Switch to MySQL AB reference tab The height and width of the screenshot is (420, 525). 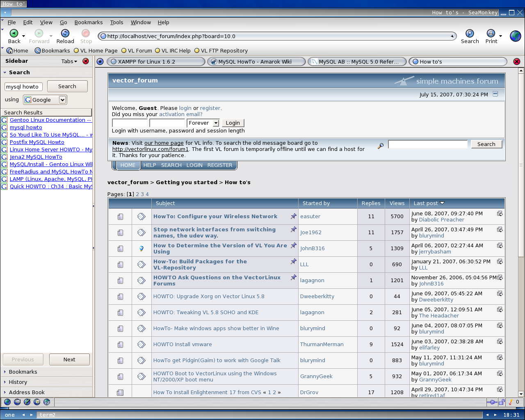tap(357, 62)
